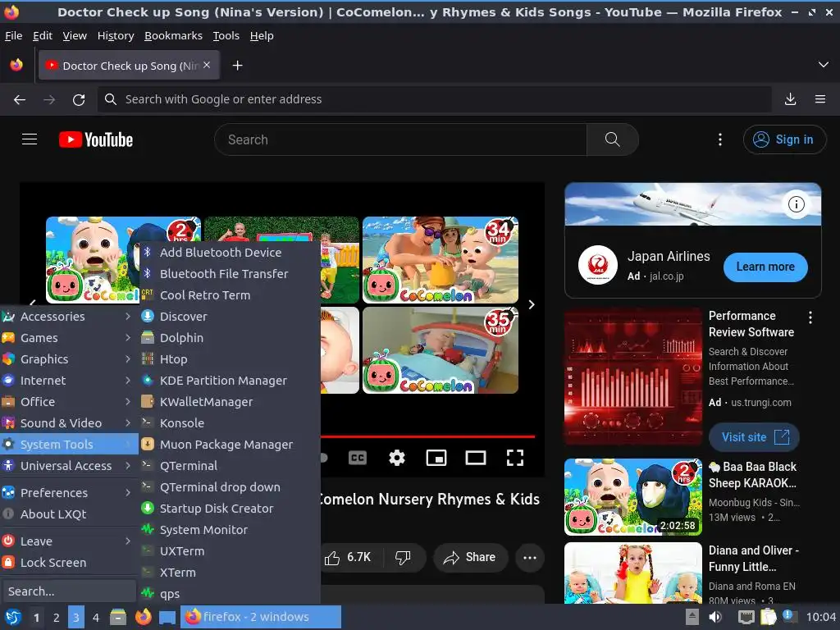Expand the Office submenu
840x630 pixels.
(69, 402)
